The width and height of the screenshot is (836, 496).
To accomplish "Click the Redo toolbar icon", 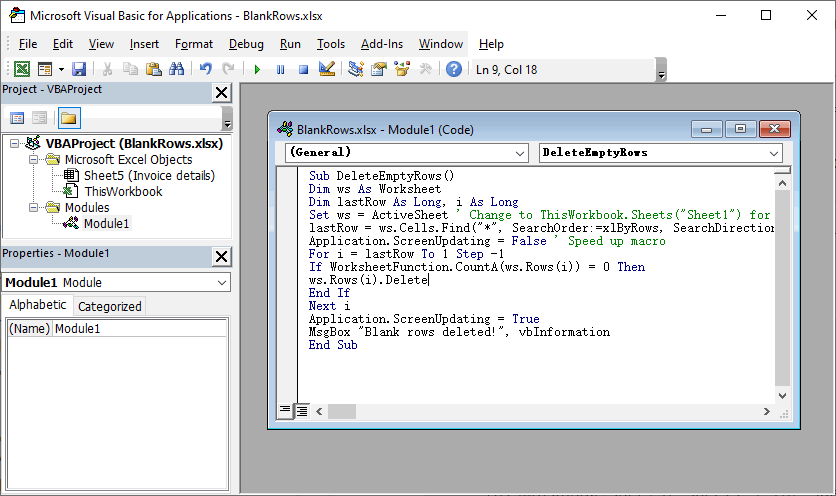I will click(228, 69).
